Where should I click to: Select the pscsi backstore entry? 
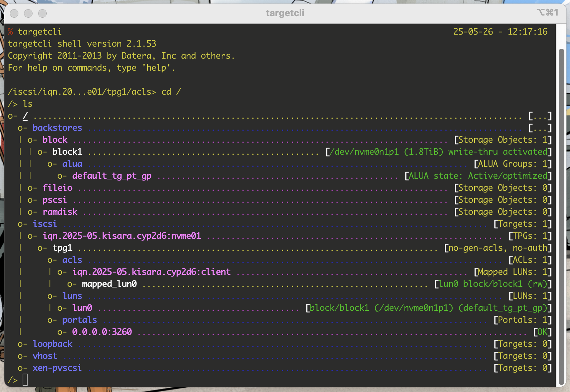click(54, 200)
